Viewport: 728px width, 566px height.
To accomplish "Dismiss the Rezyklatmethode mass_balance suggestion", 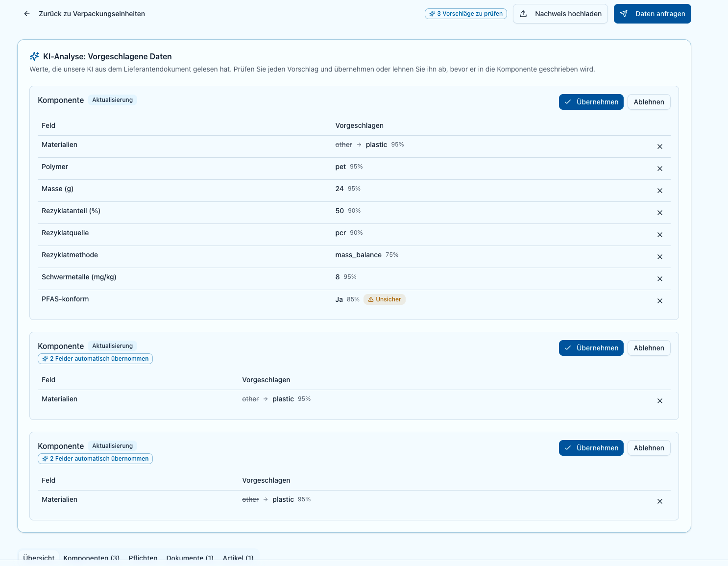I will click(x=660, y=257).
